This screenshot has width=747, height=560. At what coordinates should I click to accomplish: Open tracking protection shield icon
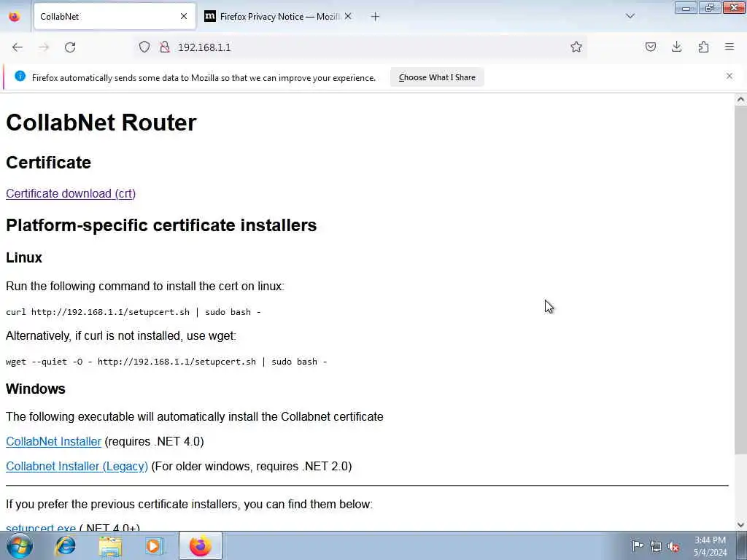(144, 47)
